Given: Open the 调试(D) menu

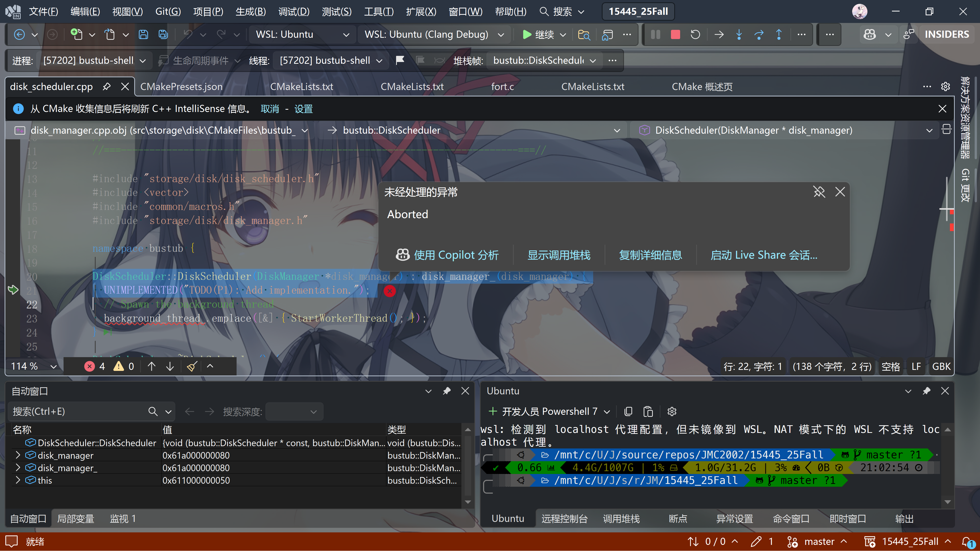Looking at the screenshot, I should pos(294,11).
